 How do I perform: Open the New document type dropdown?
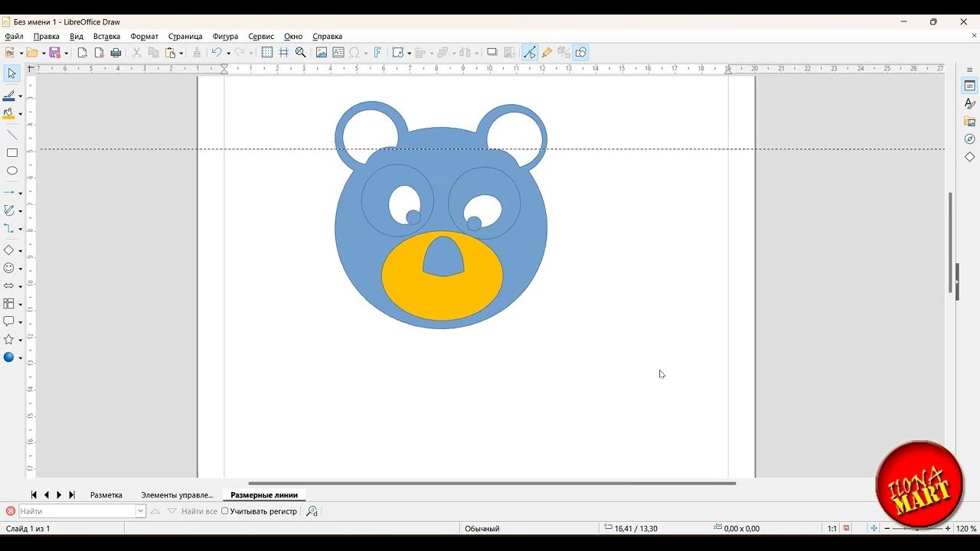coord(21,53)
